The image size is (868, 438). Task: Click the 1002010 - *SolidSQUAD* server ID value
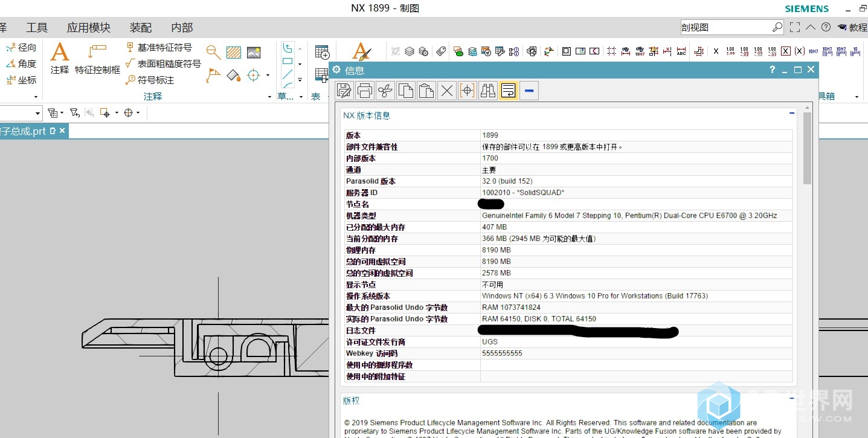523,192
